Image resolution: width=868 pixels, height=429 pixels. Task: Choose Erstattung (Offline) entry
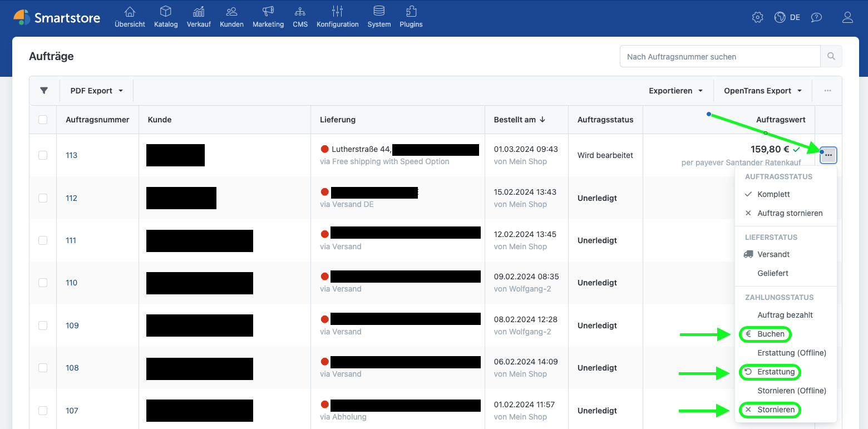[x=786, y=353]
